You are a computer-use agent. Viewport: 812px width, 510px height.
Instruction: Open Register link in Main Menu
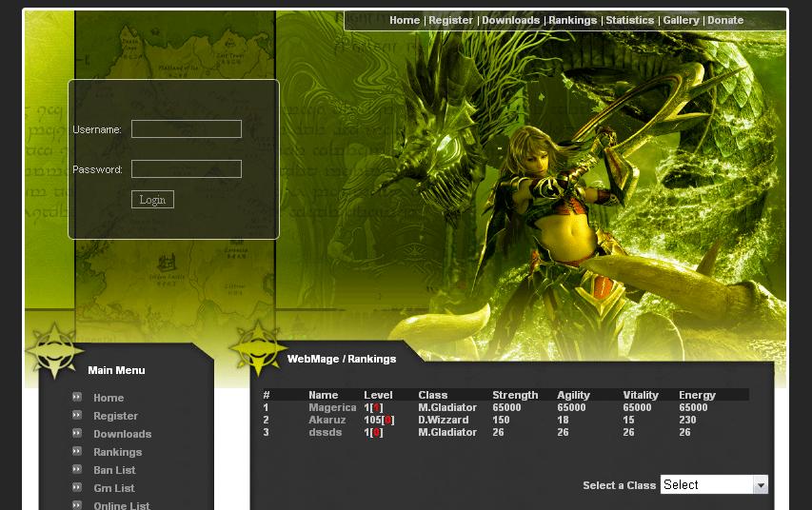115,416
